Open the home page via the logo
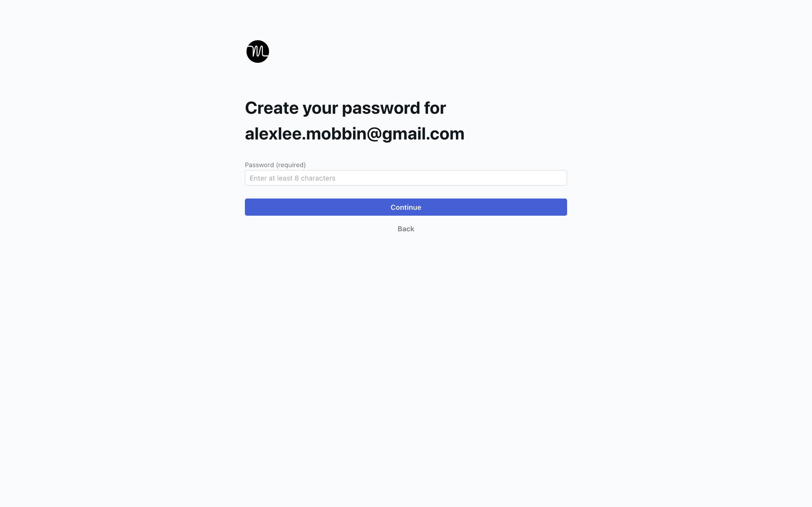 tap(258, 52)
